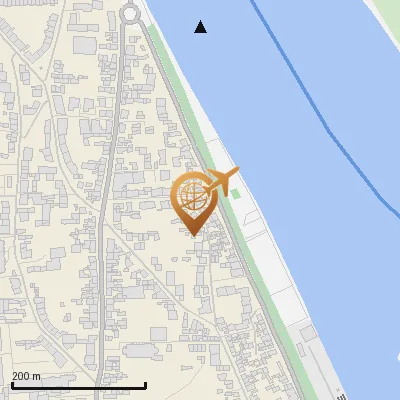The width and height of the screenshot is (400, 400).
Task: Click the airplane icon on the marker
Action: [x=223, y=180]
